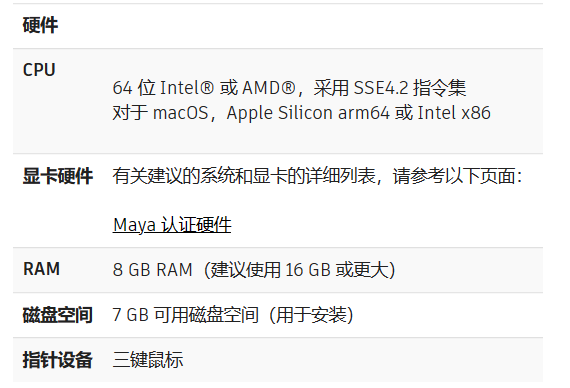The height and width of the screenshot is (388, 570).
Task: Click the sentence starting 有关建议的系统
Action: (x=317, y=176)
